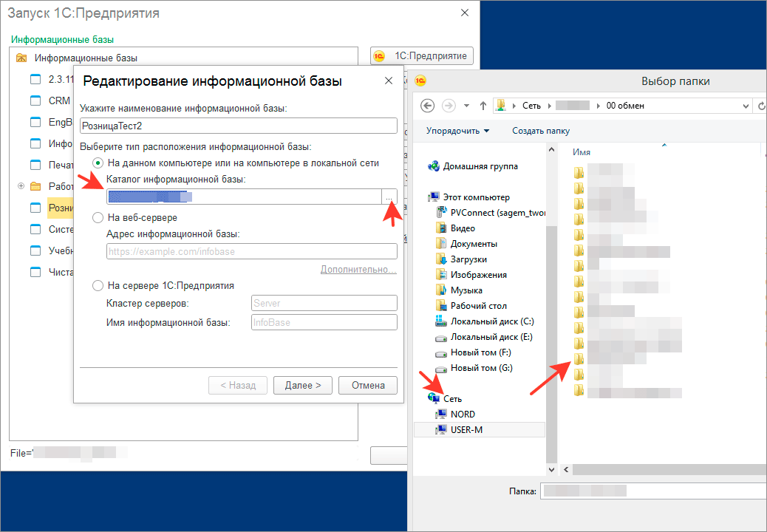This screenshot has height=532, width=767.
Task: Click 'Создать папку' in the toolbar
Action: [540, 131]
